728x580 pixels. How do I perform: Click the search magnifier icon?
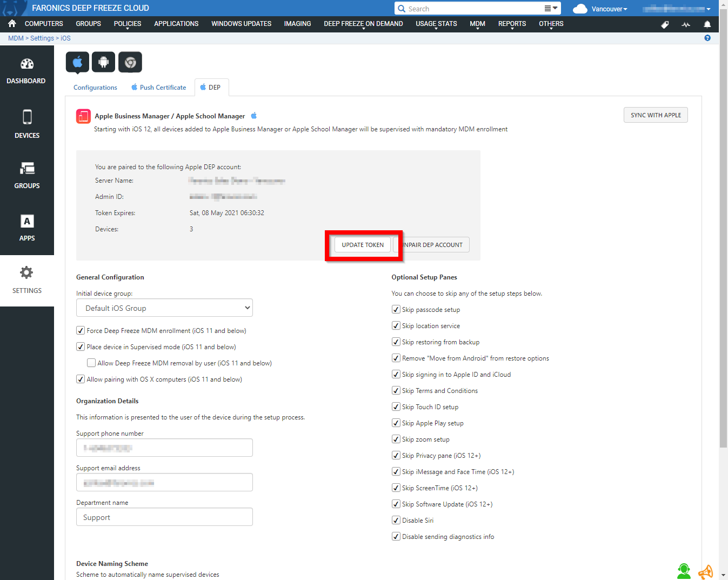[x=402, y=9]
